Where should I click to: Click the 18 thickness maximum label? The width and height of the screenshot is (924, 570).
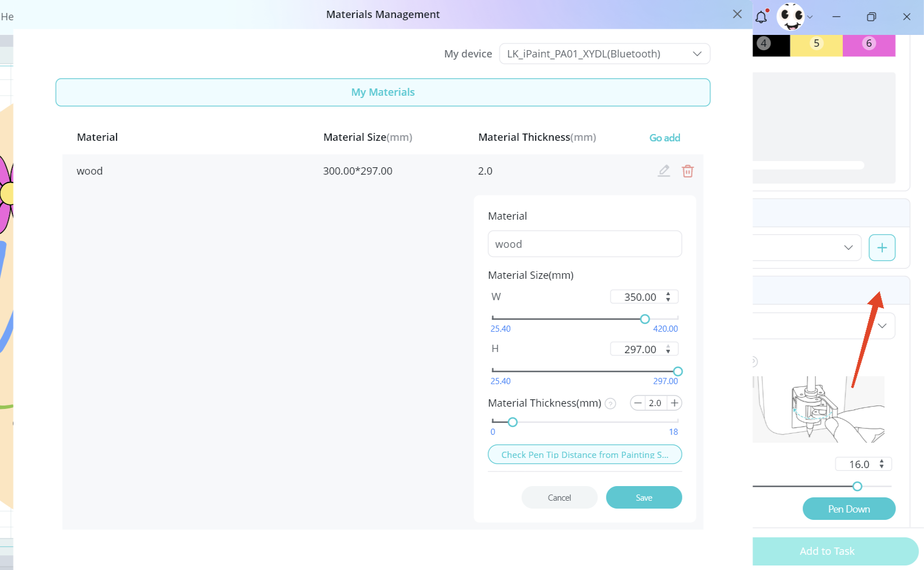coord(673,432)
